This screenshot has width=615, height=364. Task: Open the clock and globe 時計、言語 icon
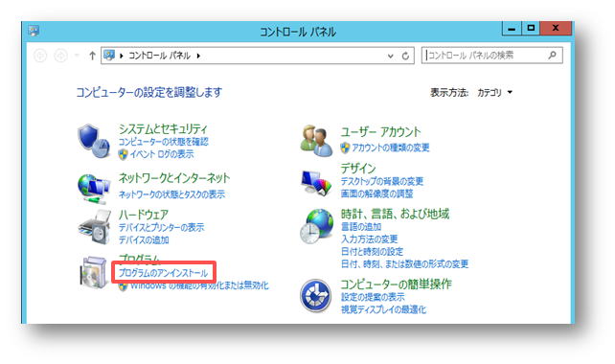(316, 226)
